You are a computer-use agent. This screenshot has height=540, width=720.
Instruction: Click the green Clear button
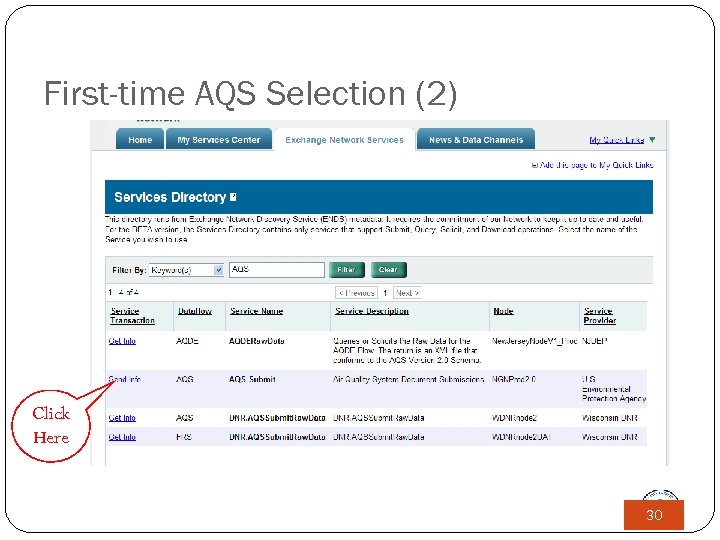point(388,270)
